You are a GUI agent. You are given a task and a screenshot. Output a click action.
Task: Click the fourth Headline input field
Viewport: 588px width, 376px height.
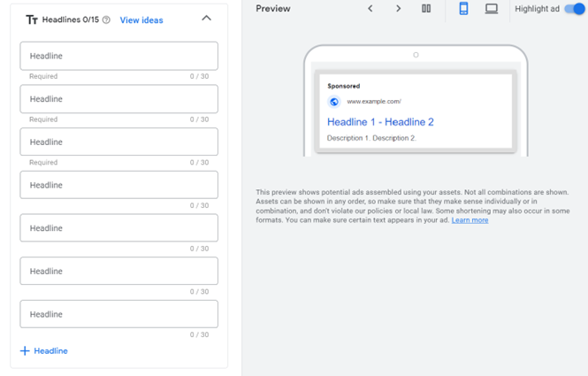pos(118,185)
